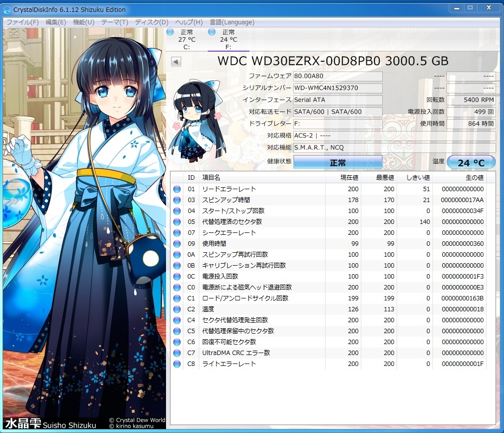504x433 pixels.
Task: Click the drive letter field F:
Action: coord(338,124)
